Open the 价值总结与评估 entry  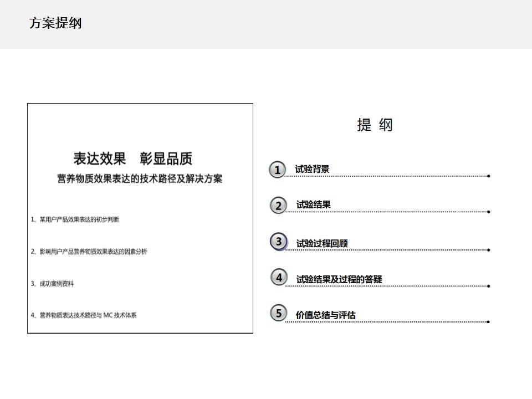click(326, 315)
